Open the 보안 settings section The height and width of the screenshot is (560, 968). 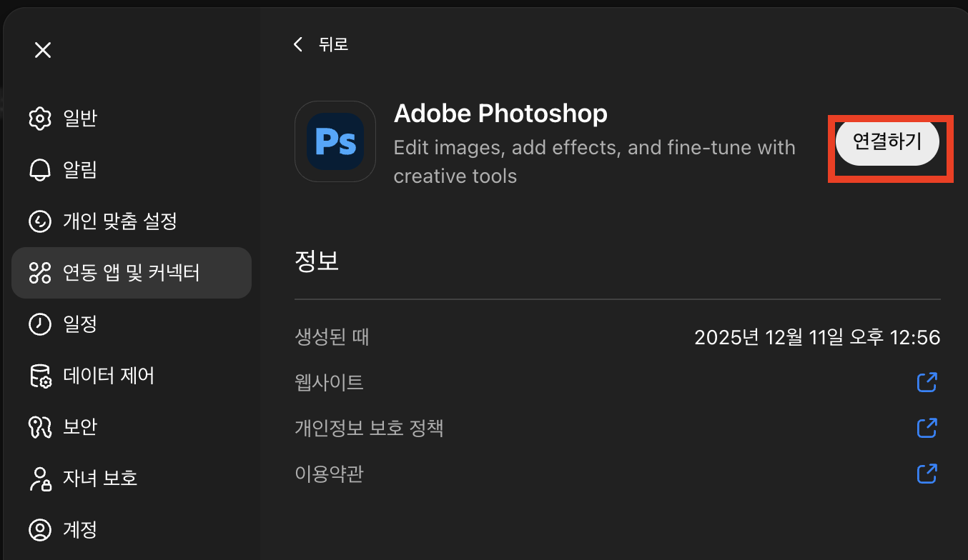pyautogui.click(x=132, y=427)
